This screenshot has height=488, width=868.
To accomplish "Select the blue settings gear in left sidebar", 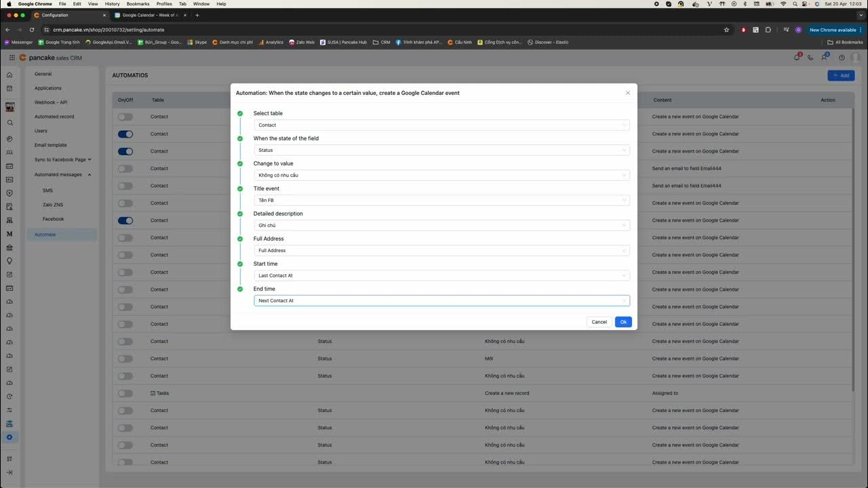I will 9,437.
